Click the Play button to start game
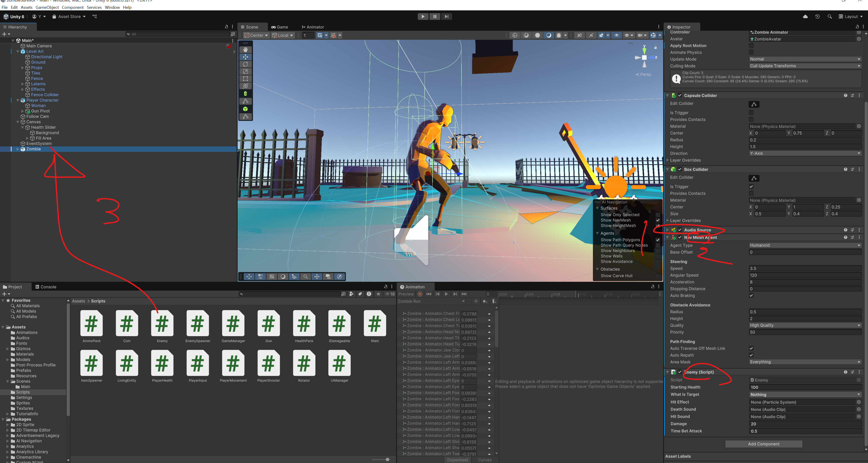The width and height of the screenshot is (868, 463). [423, 16]
